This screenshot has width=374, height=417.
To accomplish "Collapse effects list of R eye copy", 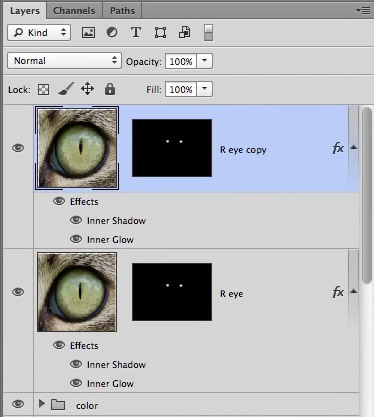I will (354, 147).
